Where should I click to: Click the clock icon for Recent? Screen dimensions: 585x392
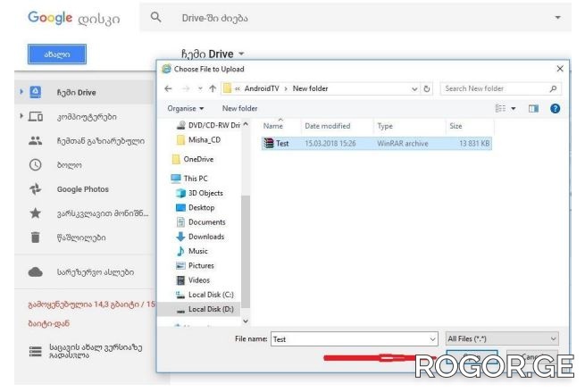pos(36,165)
